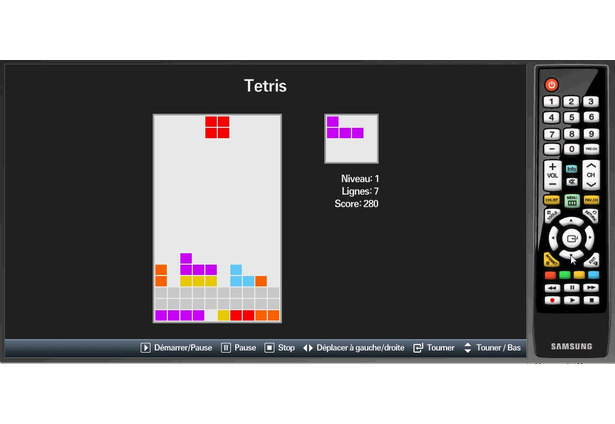Click the Pause legend in footer bar
This screenshot has height=424, width=615.
pos(238,348)
